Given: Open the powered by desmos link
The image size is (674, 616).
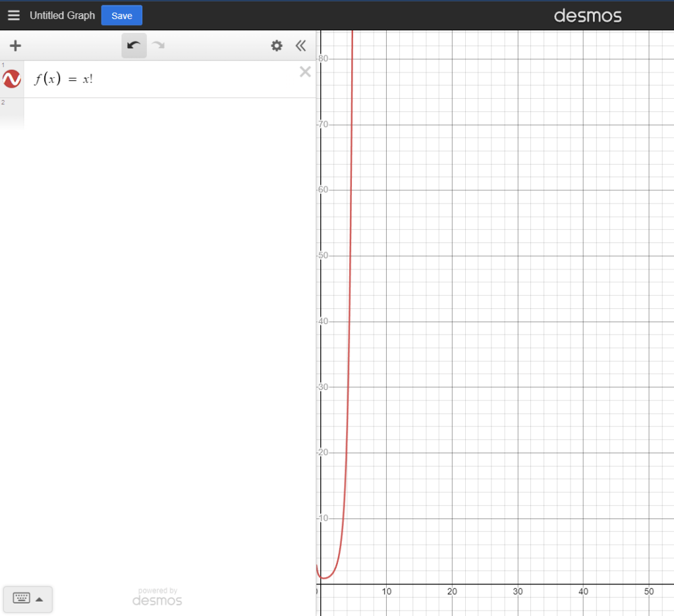Looking at the screenshot, I should [x=157, y=597].
